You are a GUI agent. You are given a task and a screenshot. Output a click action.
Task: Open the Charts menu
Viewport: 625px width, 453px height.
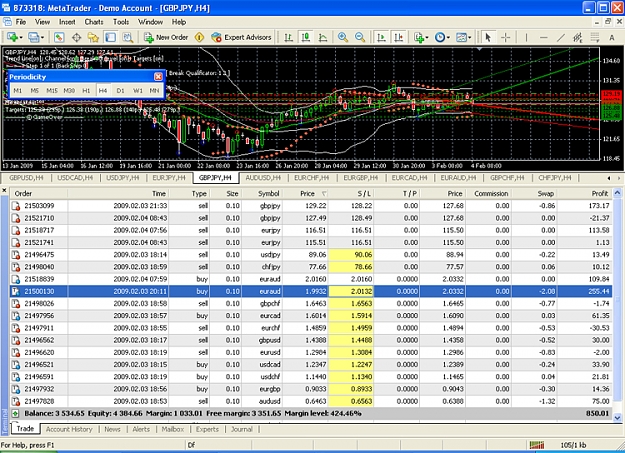94,22
